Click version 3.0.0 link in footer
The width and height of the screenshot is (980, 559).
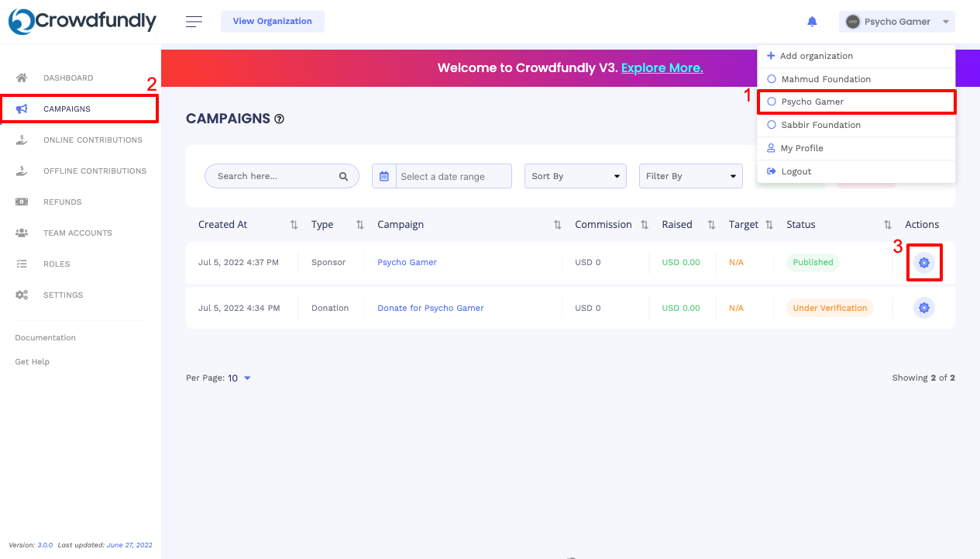[45, 545]
